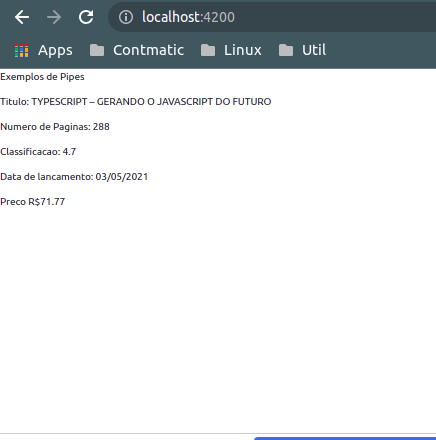Go back using the browser back arrow

click(x=22, y=17)
